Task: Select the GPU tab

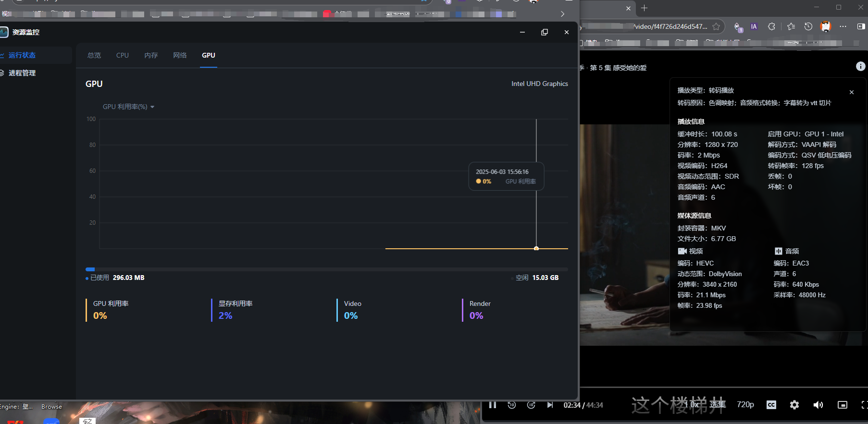Action: [209, 55]
